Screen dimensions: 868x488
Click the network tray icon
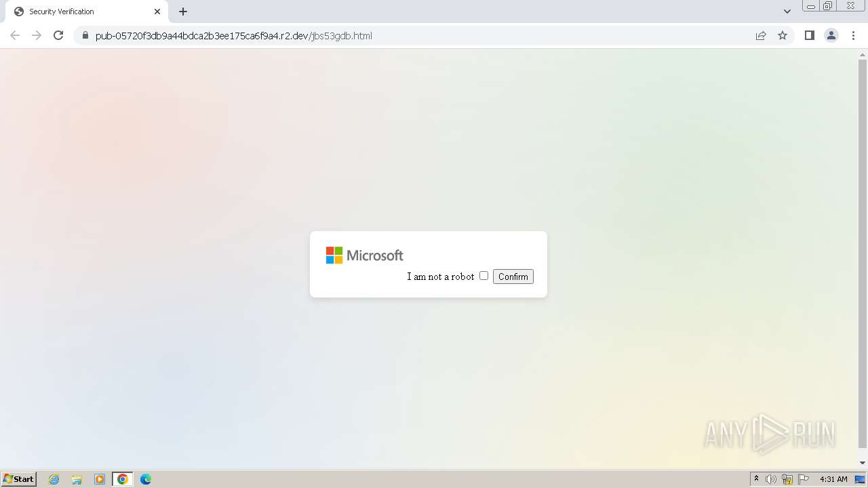click(x=787, y=479)
